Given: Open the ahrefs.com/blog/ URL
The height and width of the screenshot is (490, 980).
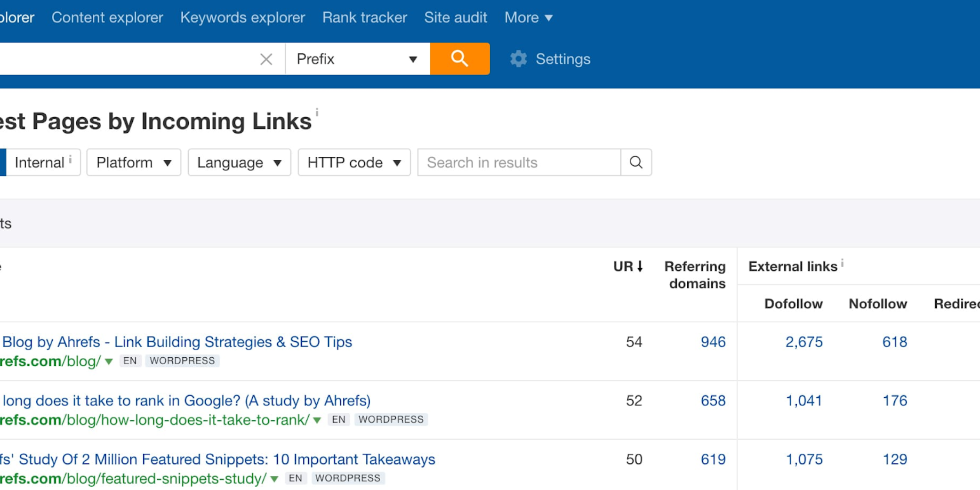Looking at the screenshot, I should point(50,361).
